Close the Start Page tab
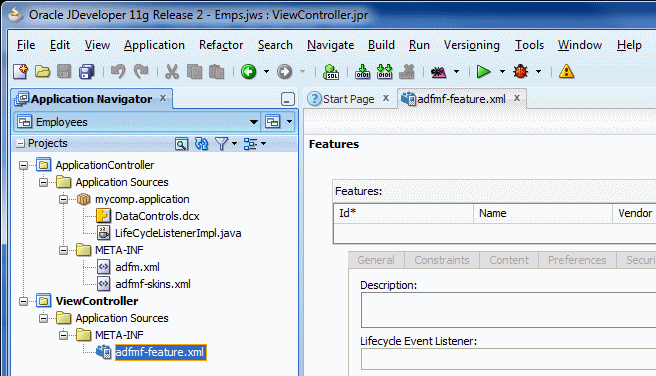Screen dimensions: 656x376 click(386, 98)
